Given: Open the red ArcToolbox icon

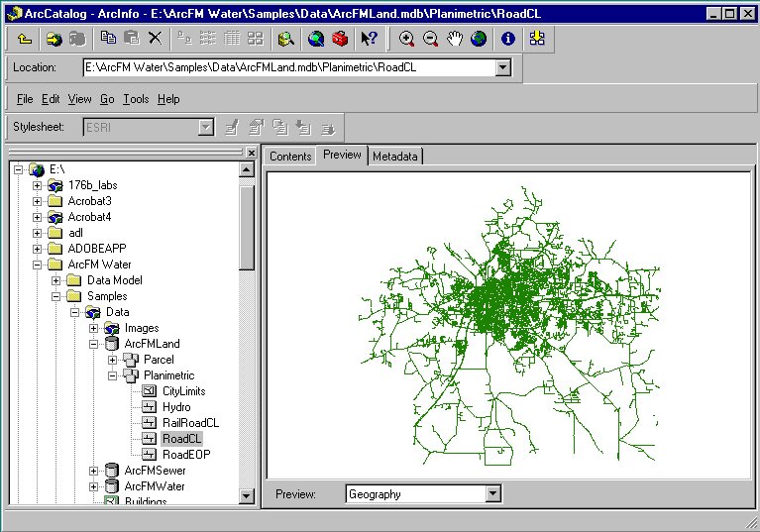Looking at the screenshot, I should pyautogui.click(x=340, y=39).
